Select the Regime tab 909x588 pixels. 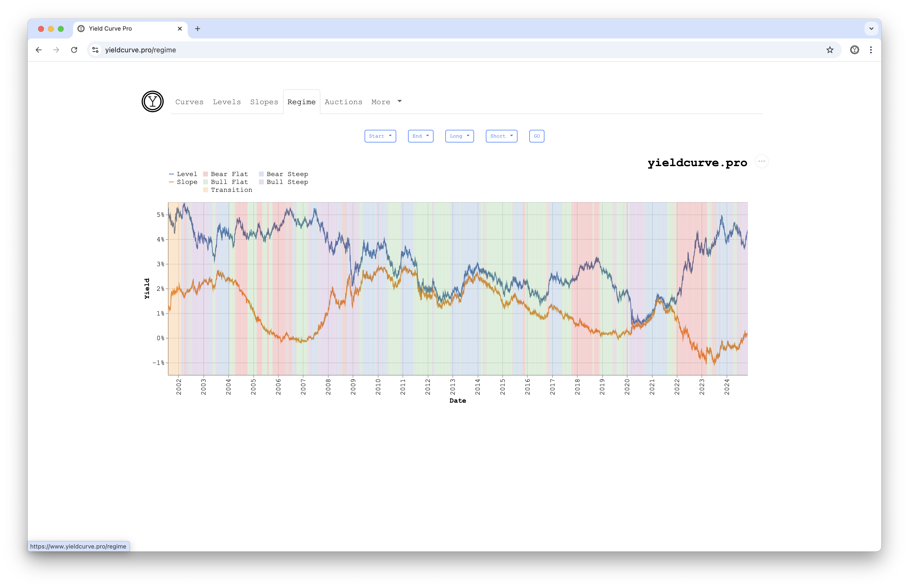tap(301, 102)
